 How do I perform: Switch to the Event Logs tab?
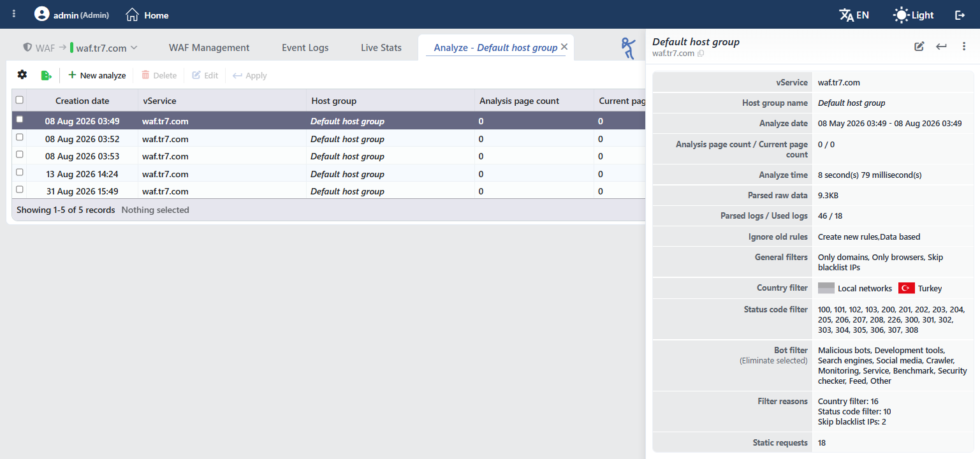[305, 48]
